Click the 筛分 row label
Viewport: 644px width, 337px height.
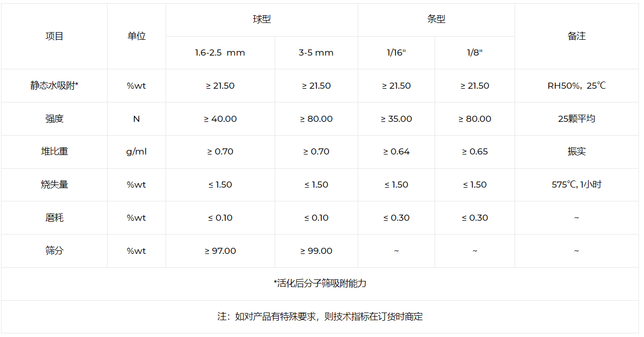click(x=54, y=251)
